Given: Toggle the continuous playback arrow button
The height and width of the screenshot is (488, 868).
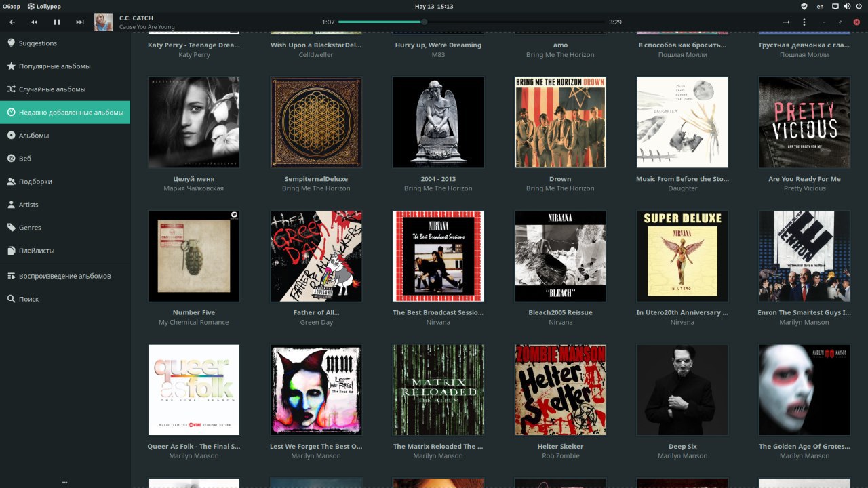Looking at the screenshot, I should 786,22.
